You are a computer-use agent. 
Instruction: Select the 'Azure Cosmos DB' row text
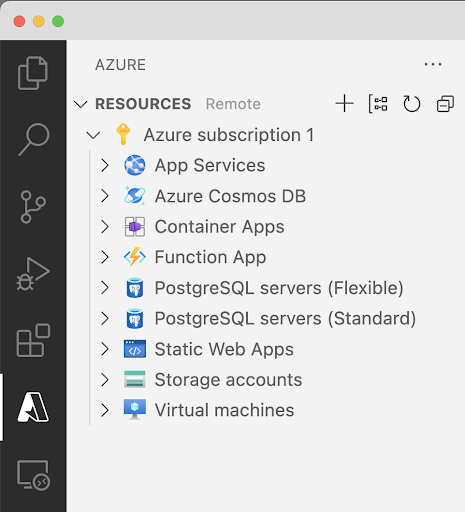click(230, 196)
